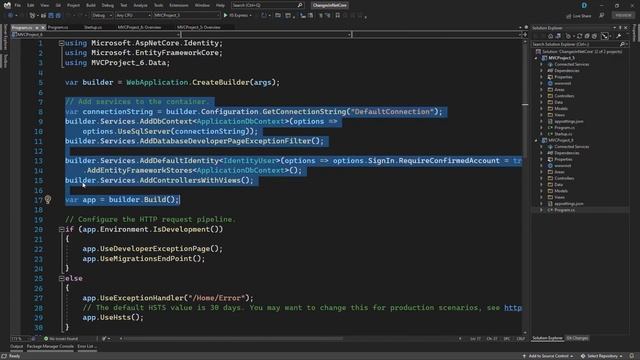
Task: Click the Save All toolbar icon
Action: tap(58, 16)
